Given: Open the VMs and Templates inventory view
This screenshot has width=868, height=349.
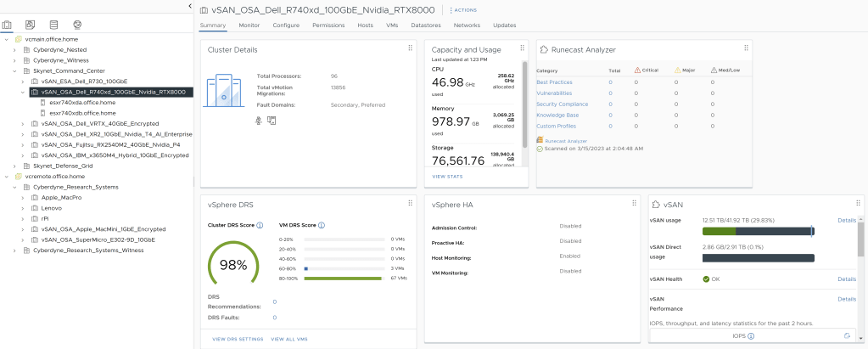Looking at the screenshot, I should coord(30,25).
